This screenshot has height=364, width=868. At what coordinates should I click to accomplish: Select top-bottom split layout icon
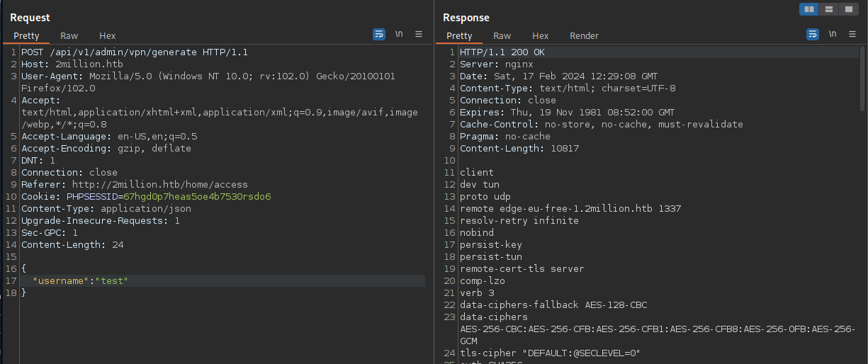[x=828, y=9]
